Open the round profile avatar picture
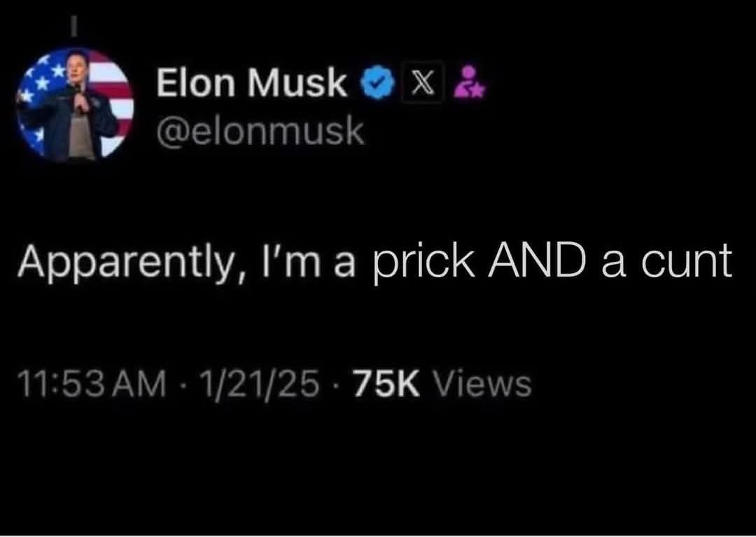756x537 pixels. coord(75,103)
